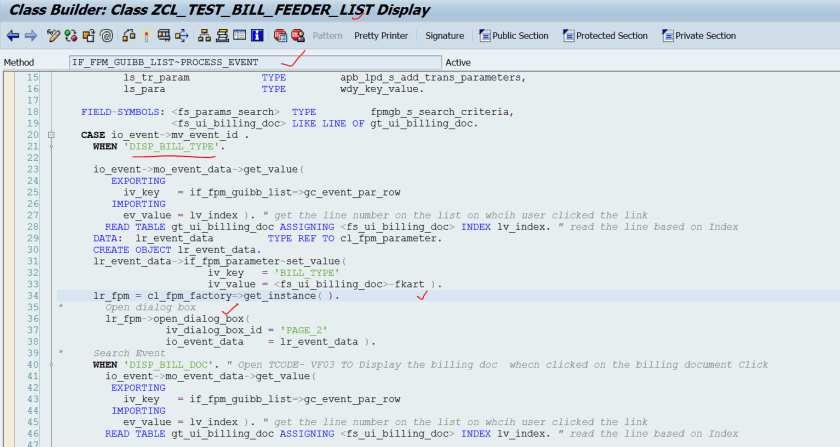Set session breakpoint stop icon
This screenshot has height=447, width=840.
tap(280, 36)
